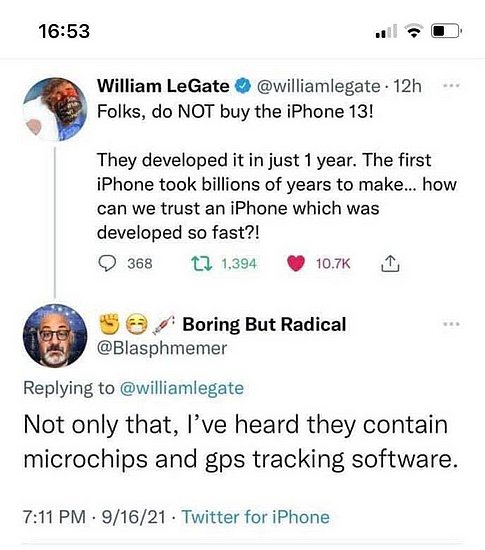Tap the raised fist emoji

coord(110,324)
